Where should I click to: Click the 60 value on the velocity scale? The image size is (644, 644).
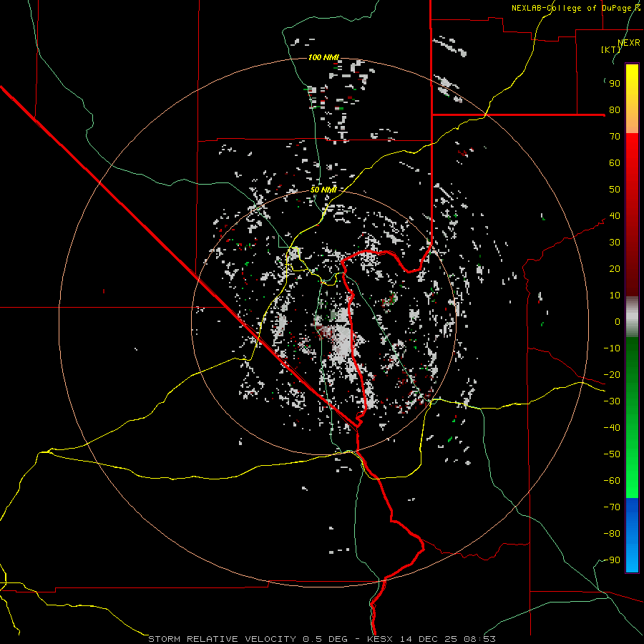pos(615,163)
